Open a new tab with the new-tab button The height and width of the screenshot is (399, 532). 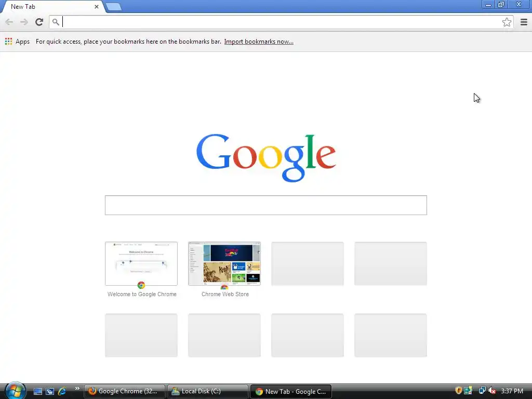[114, 7]
